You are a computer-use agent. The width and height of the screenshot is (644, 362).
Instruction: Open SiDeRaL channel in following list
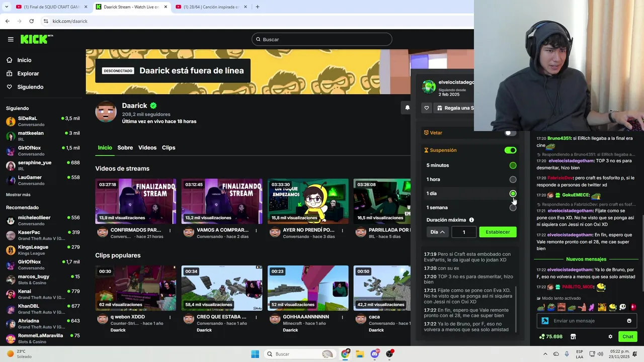[x=43, y=121]
